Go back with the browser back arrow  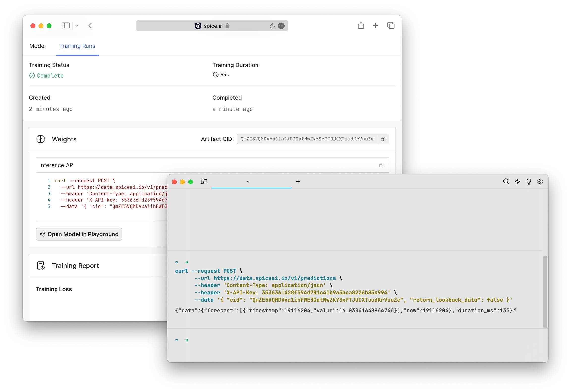(x=90, y=26)
